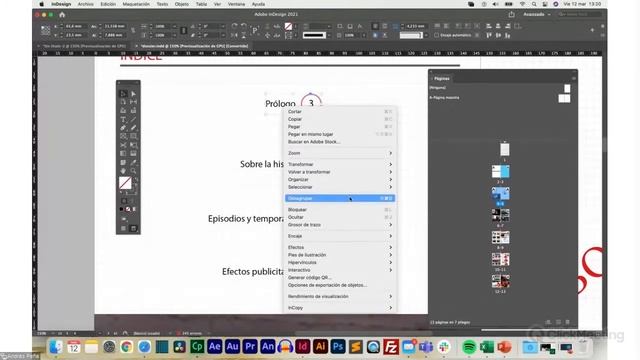Switch to the Páginas panel tab

point(442,78)
